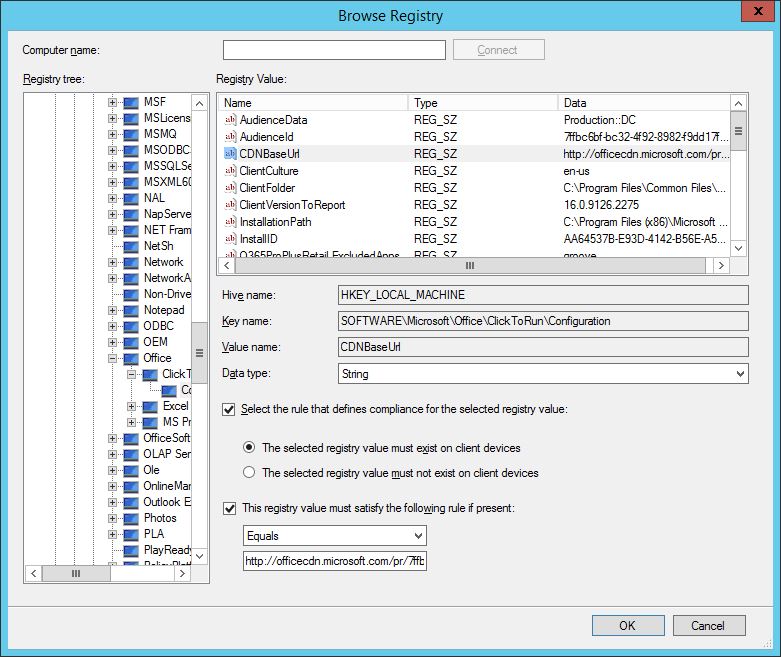Click the Cancel button
The width and height of the screenshot is (781, 657).
709,626
